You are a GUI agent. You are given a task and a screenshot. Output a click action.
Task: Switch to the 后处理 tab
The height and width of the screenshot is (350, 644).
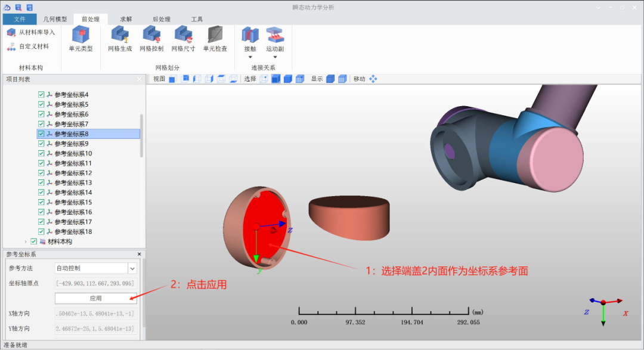tap(161, 19)
